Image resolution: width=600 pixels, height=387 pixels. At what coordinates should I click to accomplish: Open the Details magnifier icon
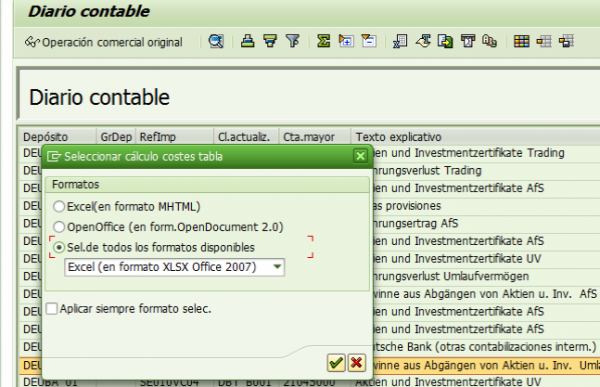click(x=216, y=41)
